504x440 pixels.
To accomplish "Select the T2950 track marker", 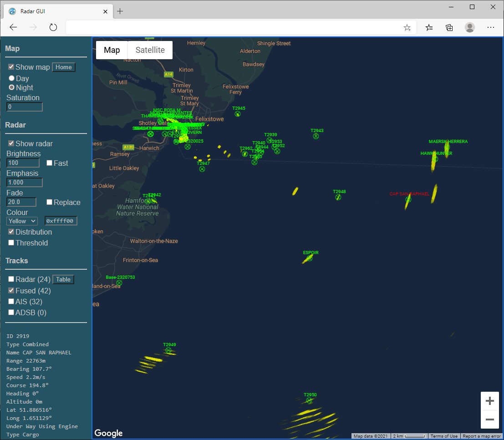I will (310, 401).
